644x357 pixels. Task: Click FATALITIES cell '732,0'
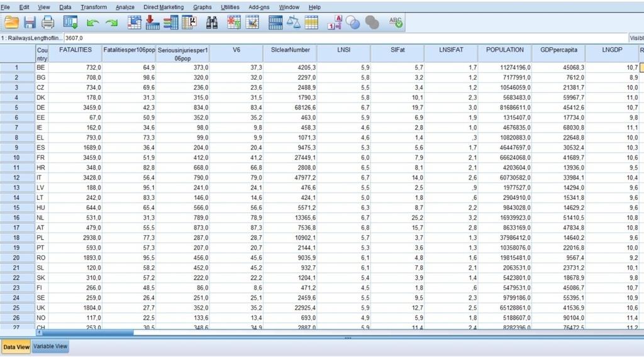pyautogui.click(x=75, y=67)
